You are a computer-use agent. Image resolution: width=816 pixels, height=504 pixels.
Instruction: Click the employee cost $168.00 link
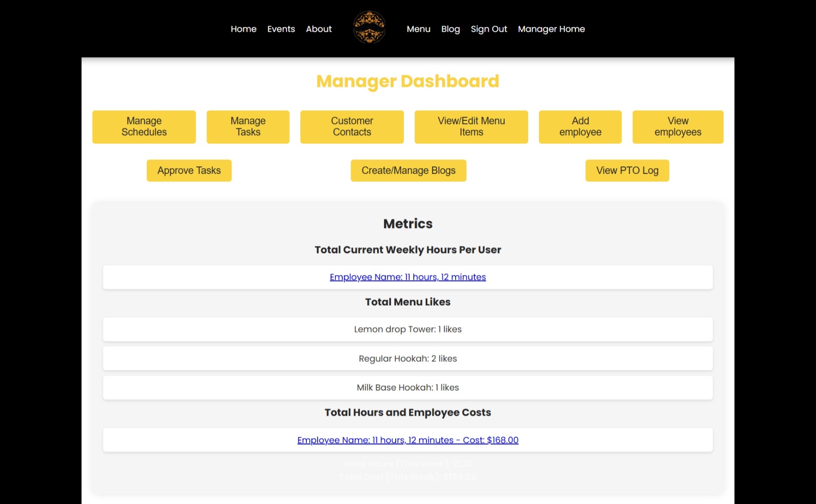point(408,440)
